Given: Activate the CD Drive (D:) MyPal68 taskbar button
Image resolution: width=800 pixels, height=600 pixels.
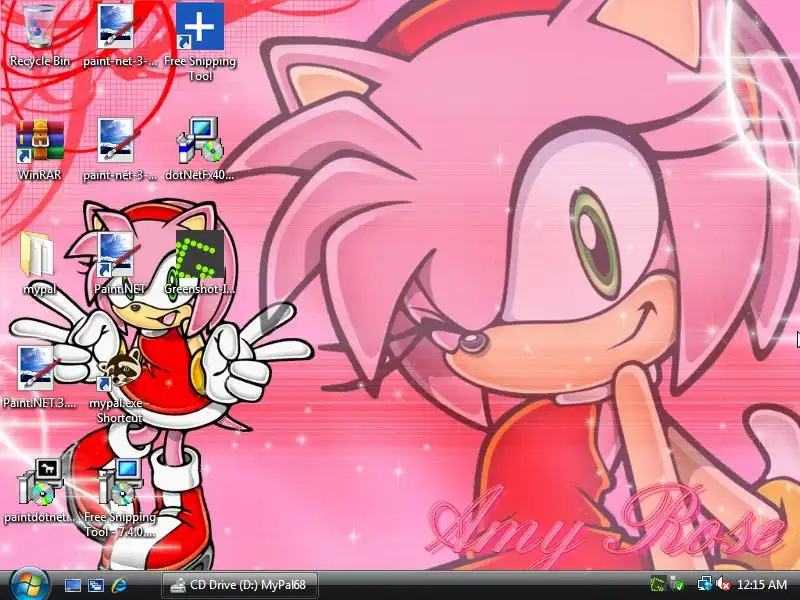Looking at the screenshot, I should click(240, 585).
